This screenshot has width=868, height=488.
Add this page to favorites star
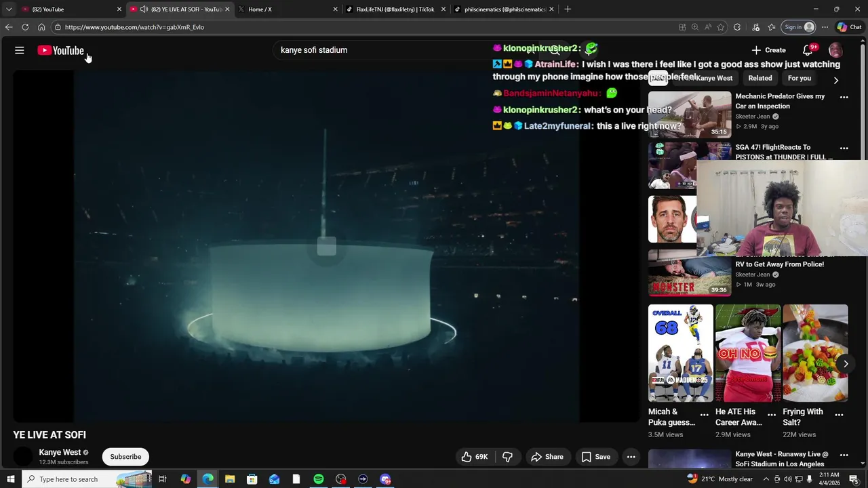pos(720,27)
